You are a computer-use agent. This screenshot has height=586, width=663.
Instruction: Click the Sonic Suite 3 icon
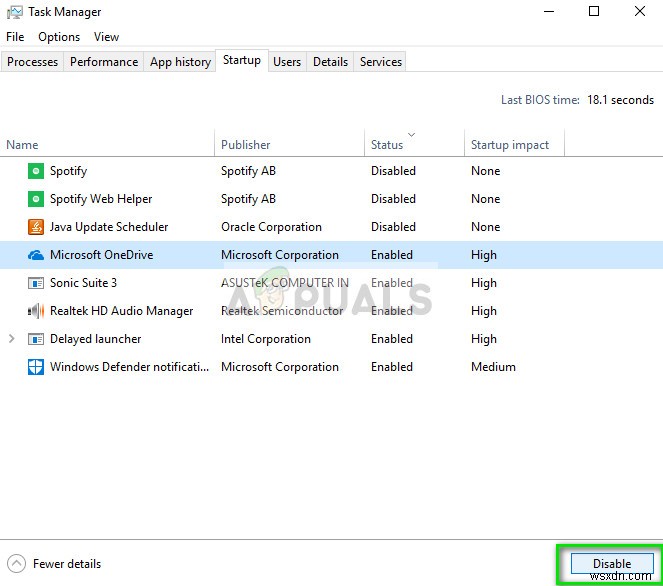point(36,283)
